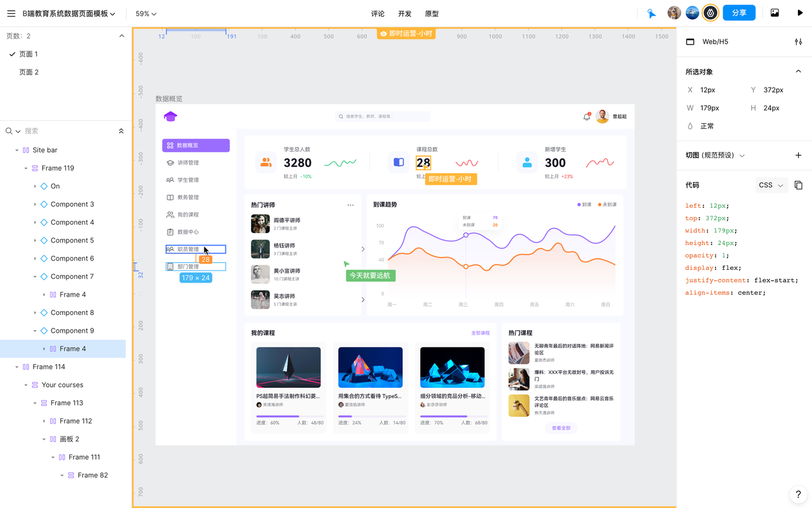Open the main menu hamburger icon
This screenshot has width=812, height=508.
click(x=11, y=13)
